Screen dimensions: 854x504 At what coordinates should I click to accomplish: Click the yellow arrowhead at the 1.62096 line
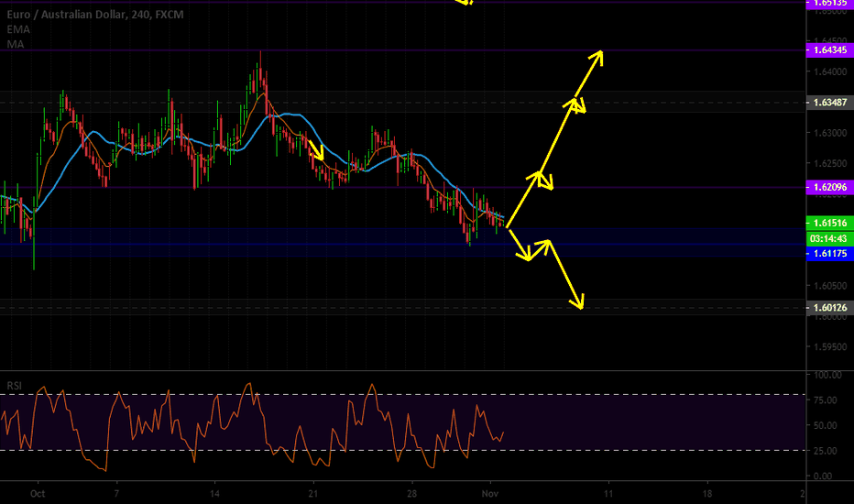tap(543, 181)
